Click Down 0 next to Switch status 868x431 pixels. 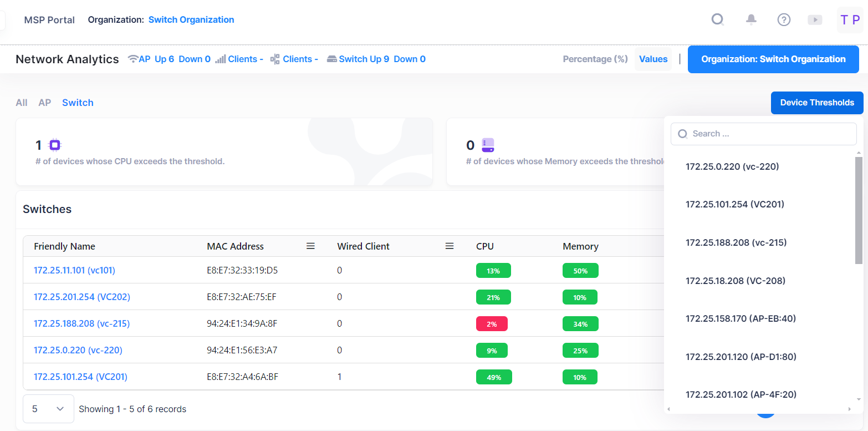[x=410, y=59]
